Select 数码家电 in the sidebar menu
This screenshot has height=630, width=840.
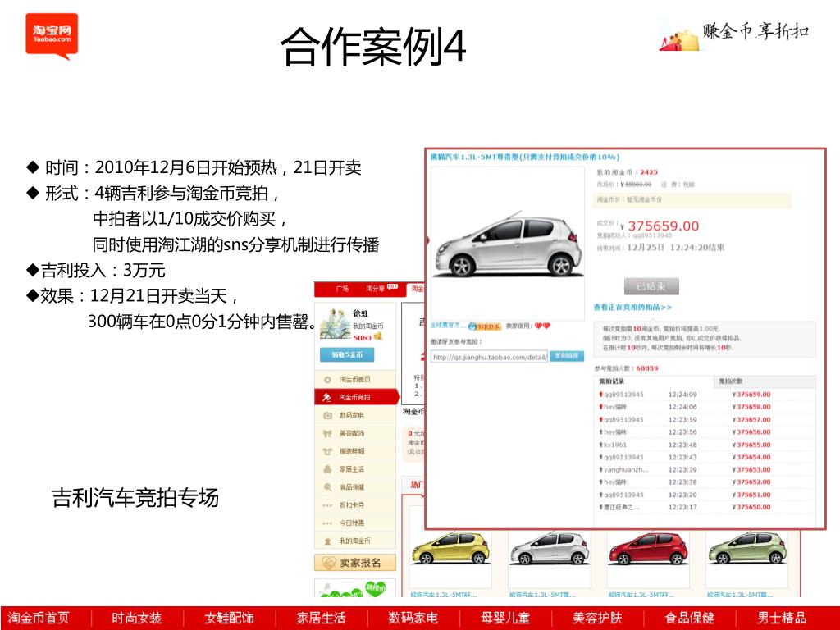(x=357, y=415)
